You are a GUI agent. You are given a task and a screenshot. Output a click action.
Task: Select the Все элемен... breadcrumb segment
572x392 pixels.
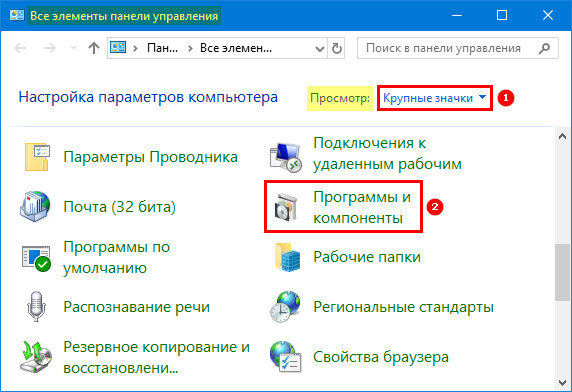pyautogui.click(x=236, y=48)
